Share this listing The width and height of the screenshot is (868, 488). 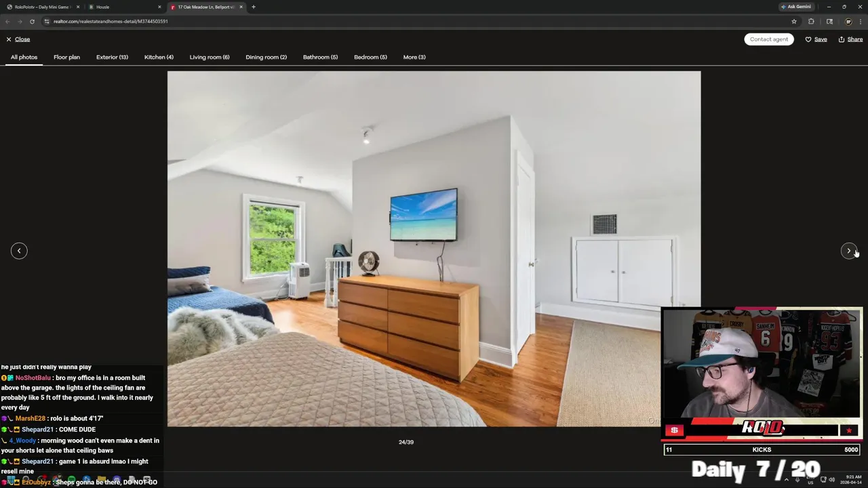(x=850, y=39)
